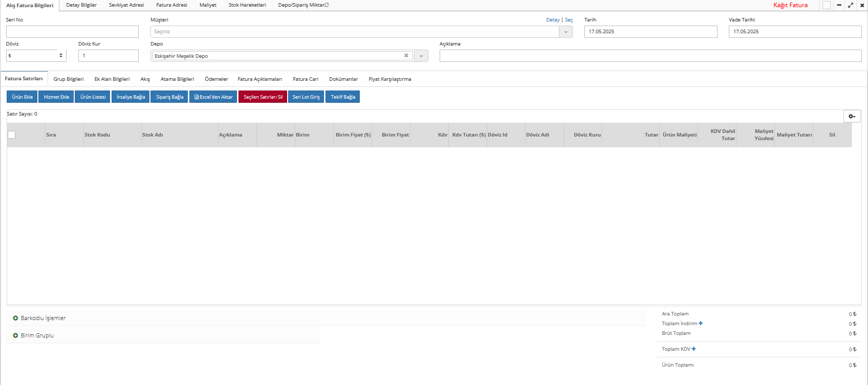Click the Ürün Ekle button
Viewport: 868px width, 385px height.
[22, 97]
